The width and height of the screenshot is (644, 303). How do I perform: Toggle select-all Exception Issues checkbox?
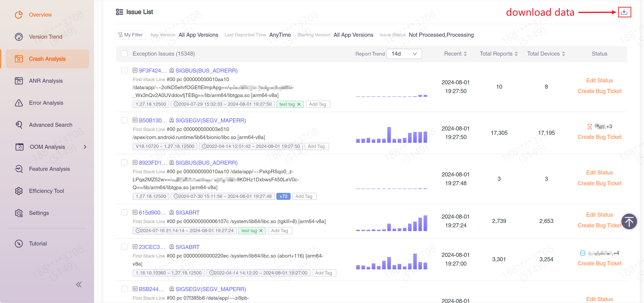tap(124, 54)
